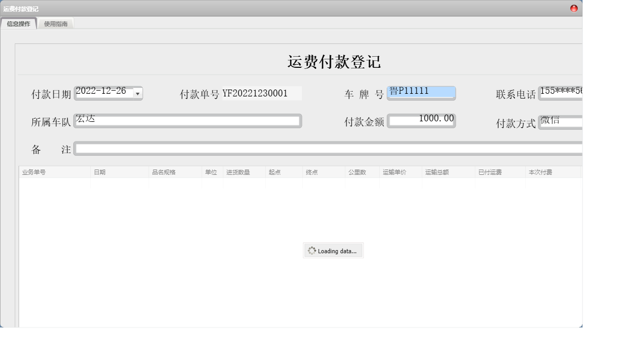Screen dimensions: 626x364
Task: Select the 信息操作 tab
Action: [x=19, y=23]
